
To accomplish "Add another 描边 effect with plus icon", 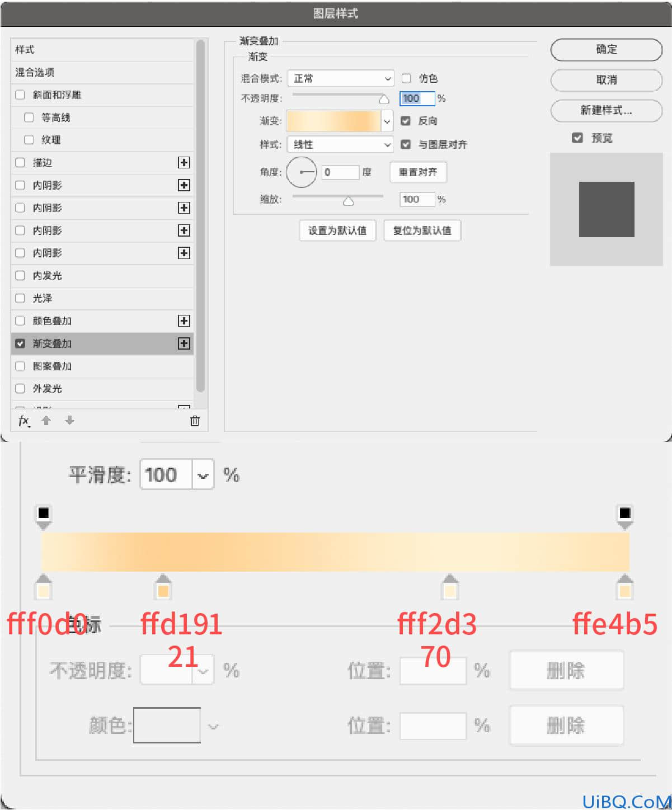I will tap(184, 163).
